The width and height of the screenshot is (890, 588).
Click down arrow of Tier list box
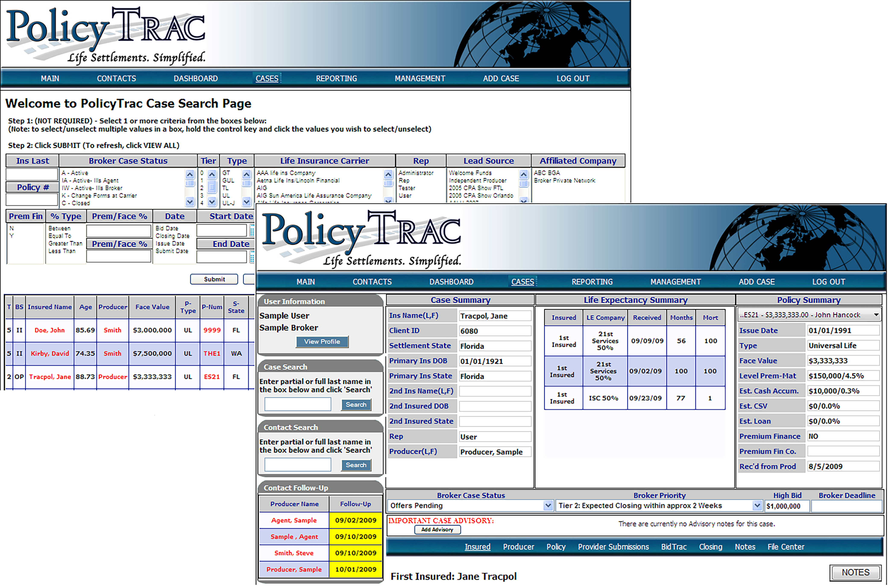click(x=212, y=202)
